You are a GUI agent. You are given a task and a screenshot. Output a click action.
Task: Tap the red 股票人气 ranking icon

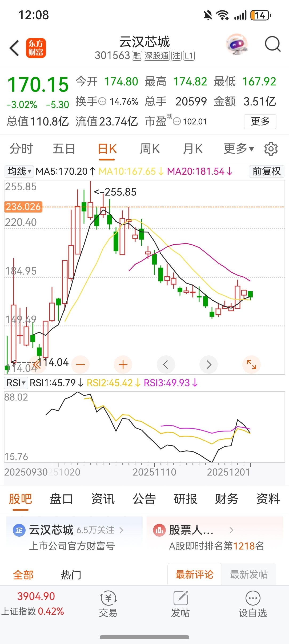(x=159, y=530)
